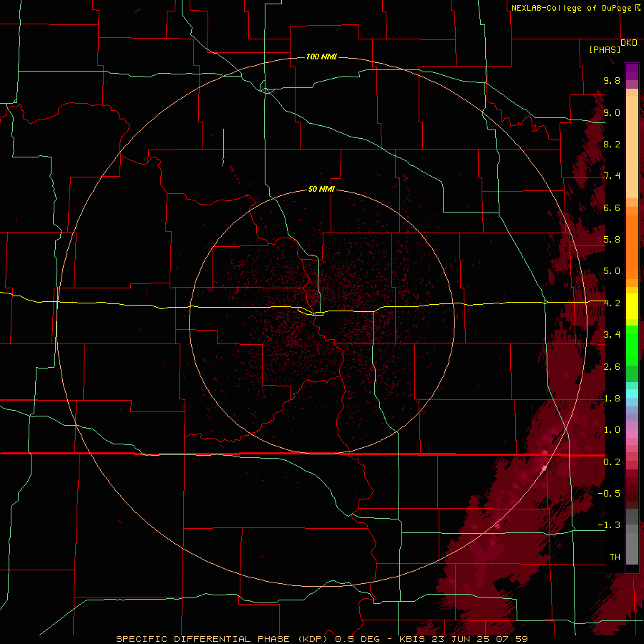Select the purple band at top of color bar

click(632, 72)
